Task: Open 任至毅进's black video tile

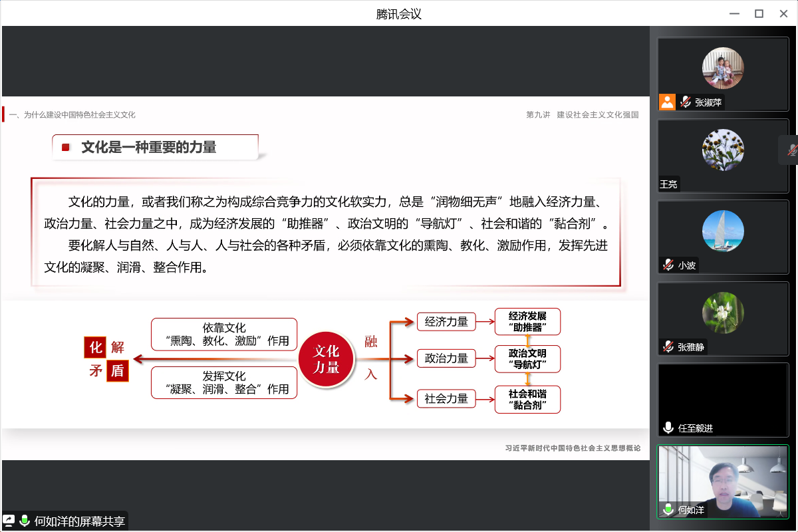Action: pos(723,392)
